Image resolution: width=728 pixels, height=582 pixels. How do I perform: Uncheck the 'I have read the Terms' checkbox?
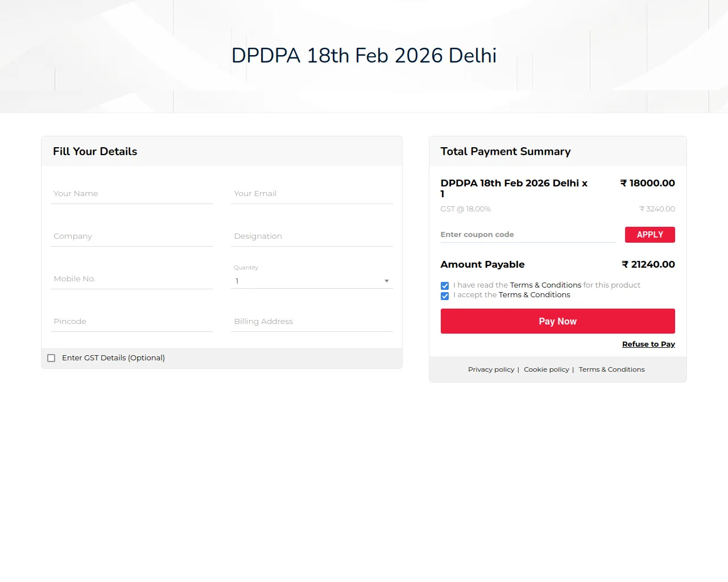coord(445,286)
